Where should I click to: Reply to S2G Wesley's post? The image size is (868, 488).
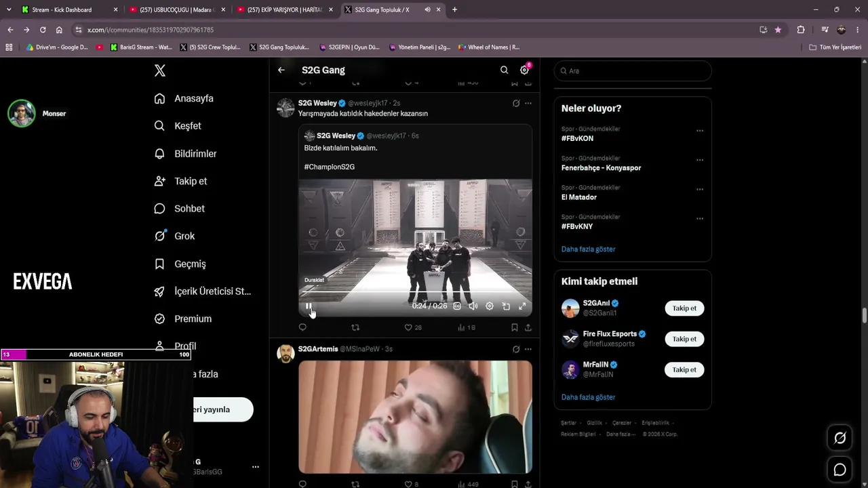coord(302,327)
